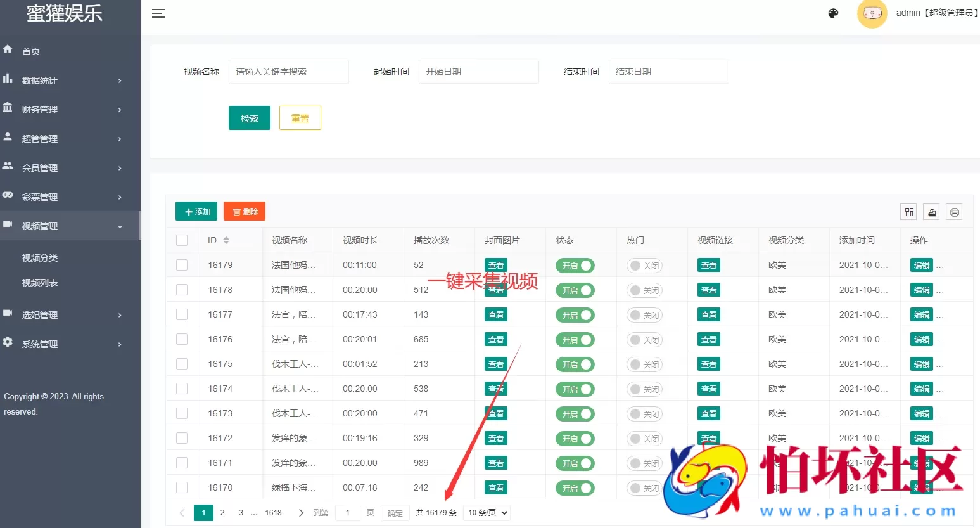This screenshot has height=528, width=980.
Task: Enable 热门 toggle for video 16178
Action: (644, 290)
